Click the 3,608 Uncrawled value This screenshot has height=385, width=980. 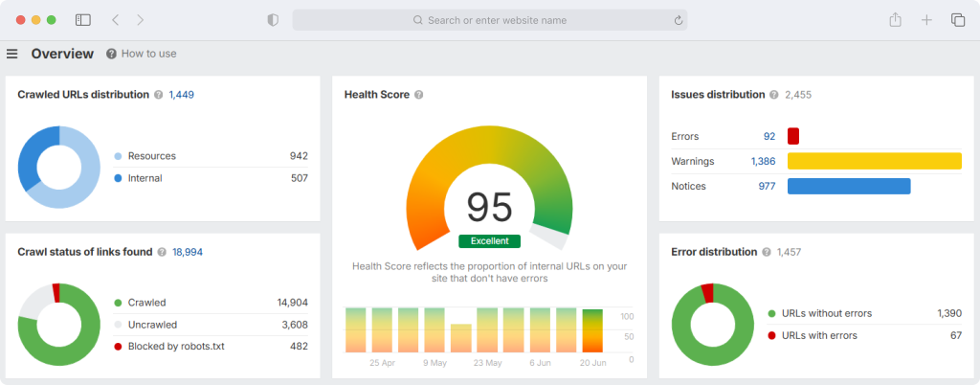pyautogui.click(x=295, y=325)
